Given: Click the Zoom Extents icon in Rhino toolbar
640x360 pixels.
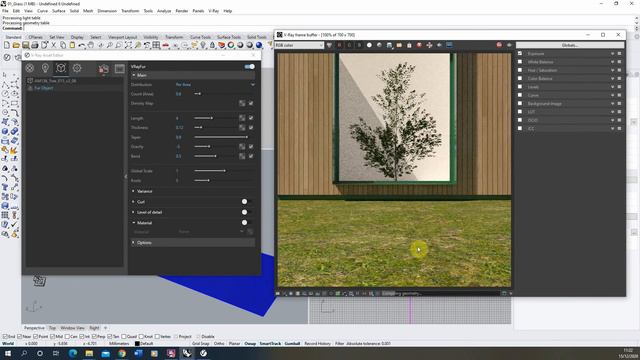Looking at the screenshot, I should [128, 45].
